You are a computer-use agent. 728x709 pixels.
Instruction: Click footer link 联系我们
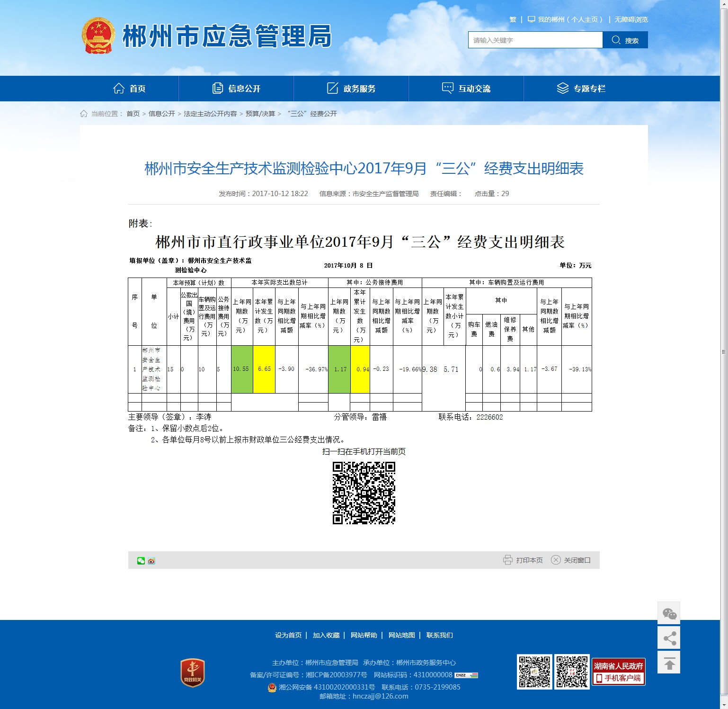pos(440,635)
